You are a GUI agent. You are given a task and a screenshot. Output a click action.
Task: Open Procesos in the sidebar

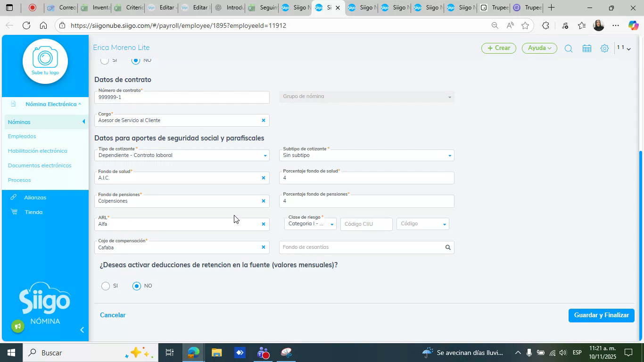[19, 180]
